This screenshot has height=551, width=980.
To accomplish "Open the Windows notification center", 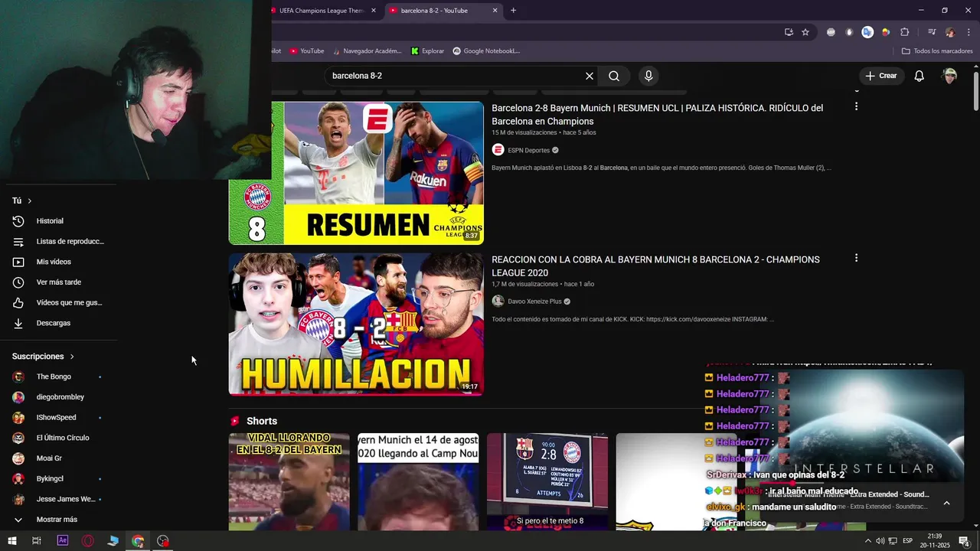I will click(963, 541).
